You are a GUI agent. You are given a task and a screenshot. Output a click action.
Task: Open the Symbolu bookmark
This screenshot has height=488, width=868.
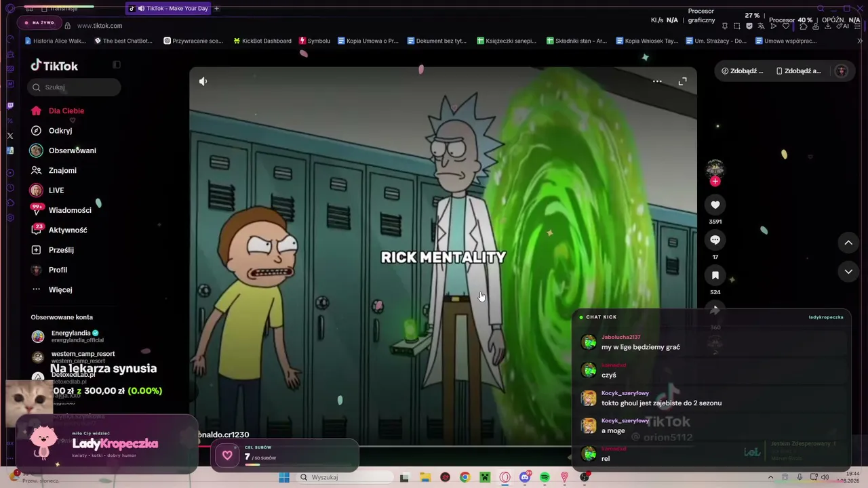click(x=315, y=41)
